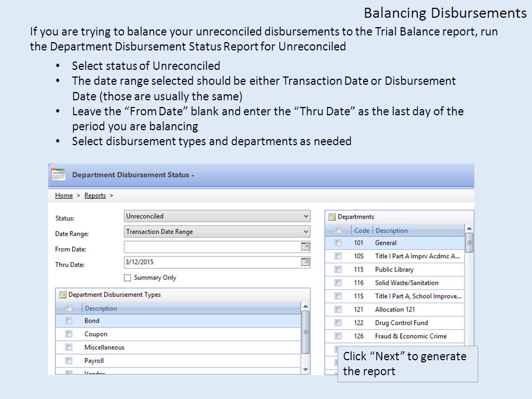Tick the Miscellaneous disbursement type checkbox
The width and height of the screenshot is (532, 399).
[69, 347]
